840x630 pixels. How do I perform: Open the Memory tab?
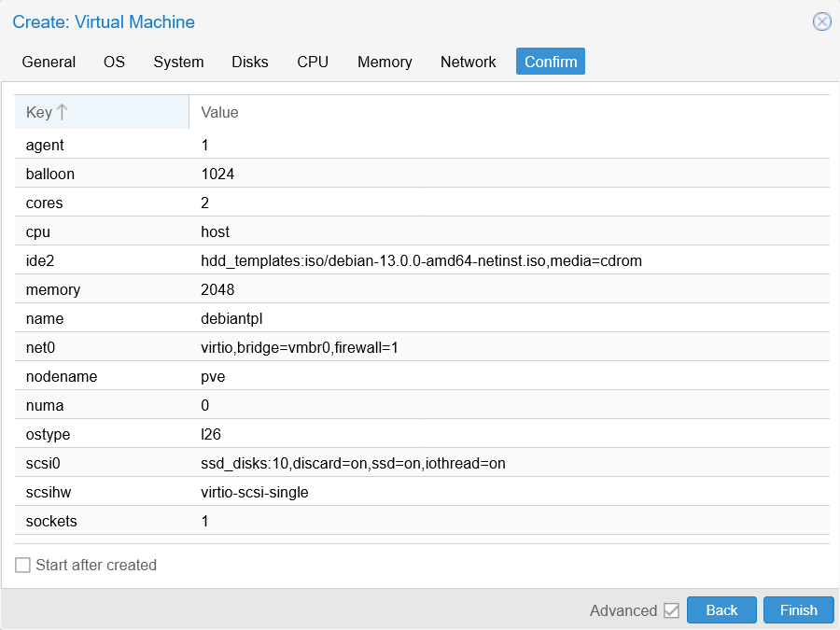[385, 62]
